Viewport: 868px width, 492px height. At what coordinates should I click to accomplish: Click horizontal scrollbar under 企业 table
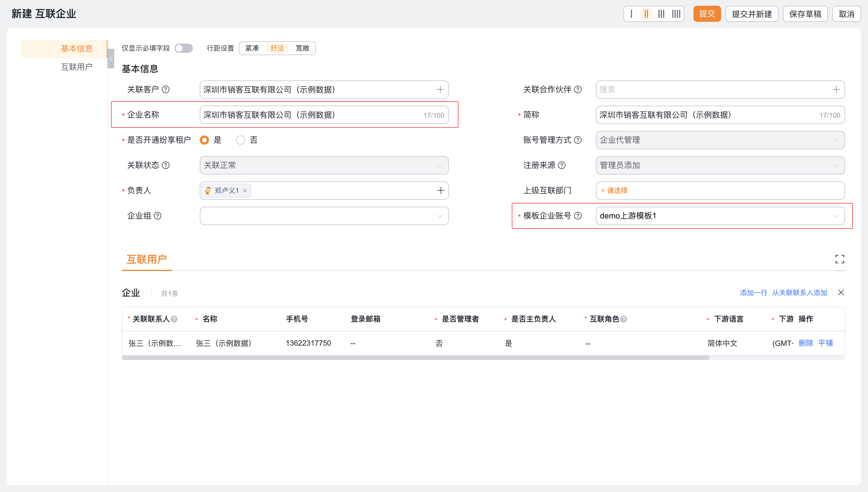[416, 357]
